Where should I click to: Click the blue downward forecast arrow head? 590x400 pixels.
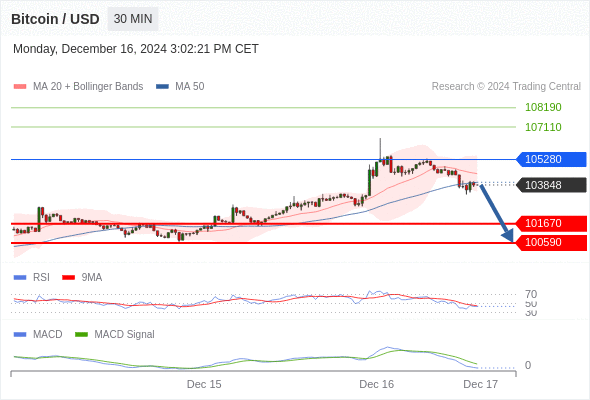(x=508, y=236)
